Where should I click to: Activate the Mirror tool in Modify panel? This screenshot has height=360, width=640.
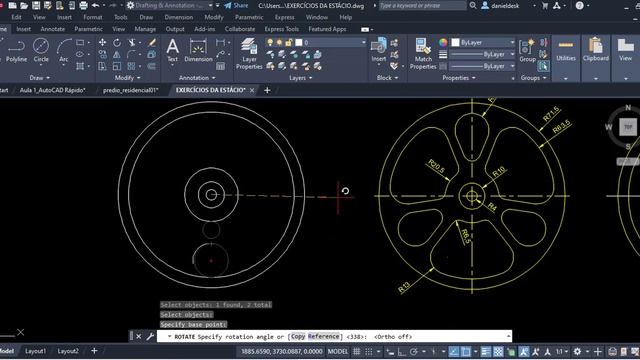click(x=117, y=54)
